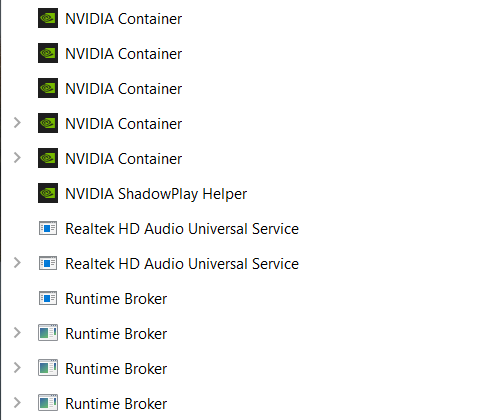Expand the second Runtime Broker process
488x420 pixels.
[x=17, y=333]
